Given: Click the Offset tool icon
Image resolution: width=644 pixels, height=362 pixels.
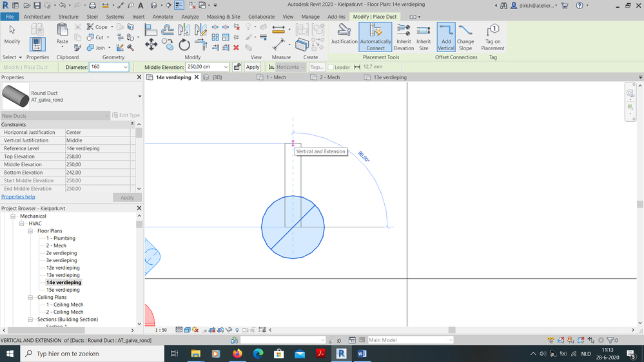Looking at the screenshot, I should click(167, 30).
